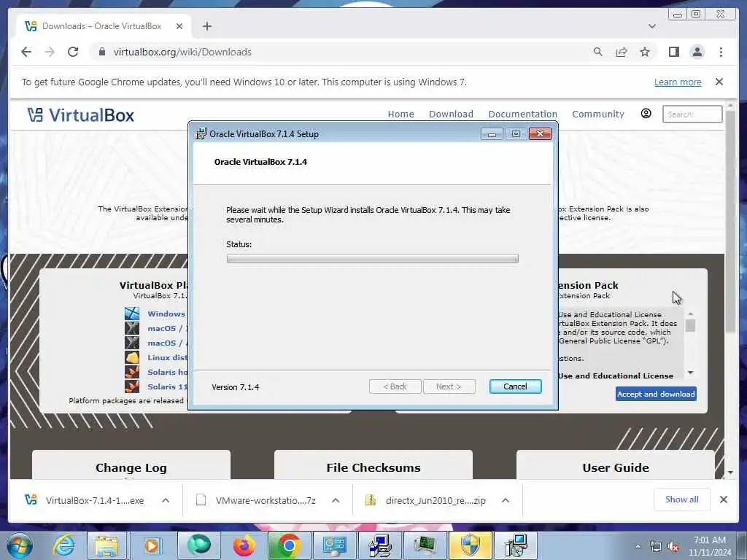
Task: Click the VirtualBox Setup title bar icon
Action: 201,134
